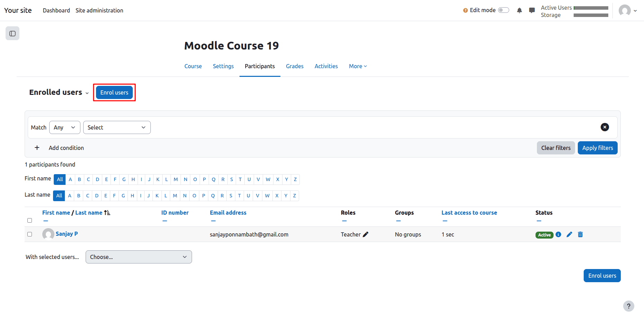The image size is (644, 322).
Task: Sort by ID number column
Action: click(175, 213)
